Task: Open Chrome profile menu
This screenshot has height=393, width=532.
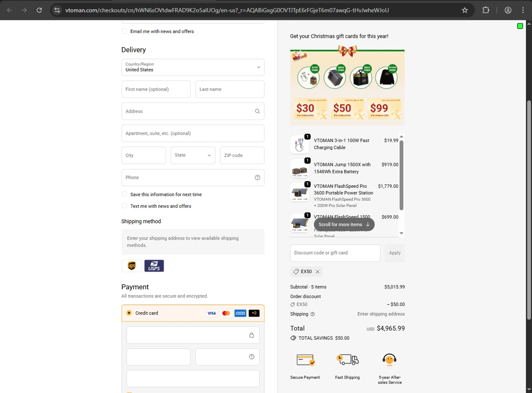Action: [x=508, y=10]
